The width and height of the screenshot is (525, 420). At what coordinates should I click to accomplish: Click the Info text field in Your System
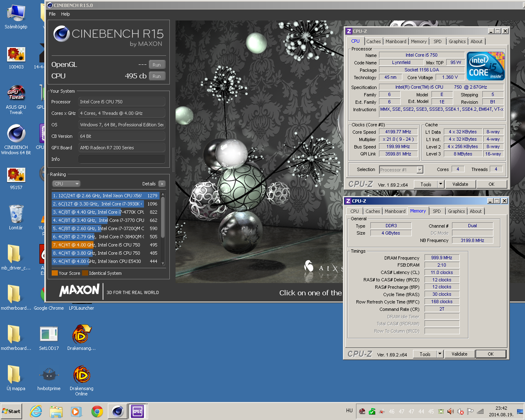pos(122,159)
